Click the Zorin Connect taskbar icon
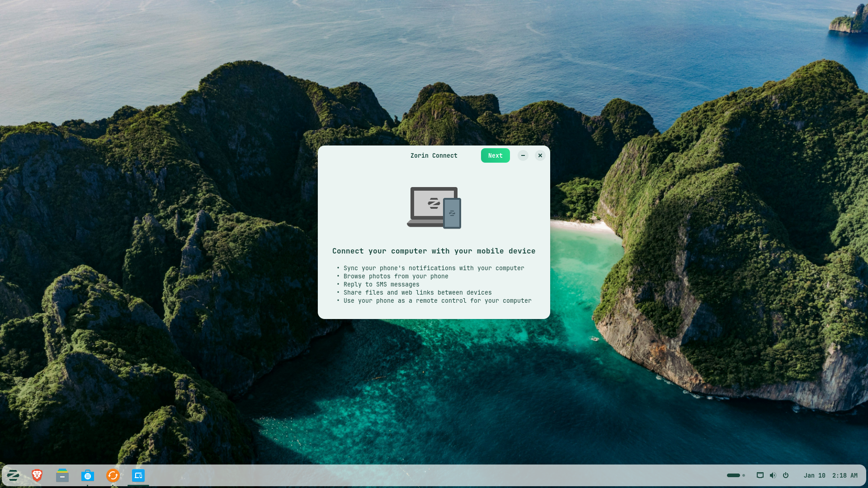The image size is (868, 488). click(x=138, y=475)
